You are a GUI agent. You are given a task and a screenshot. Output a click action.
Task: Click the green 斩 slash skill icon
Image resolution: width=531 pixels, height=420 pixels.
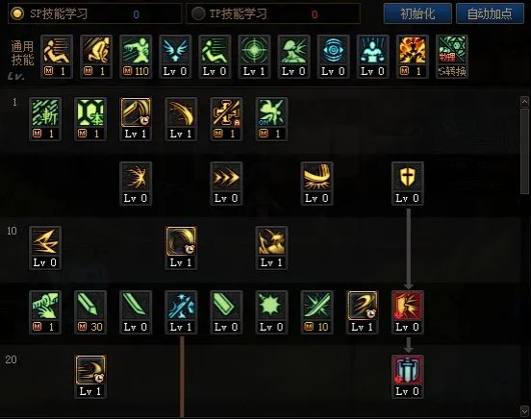tap(45, 113)
